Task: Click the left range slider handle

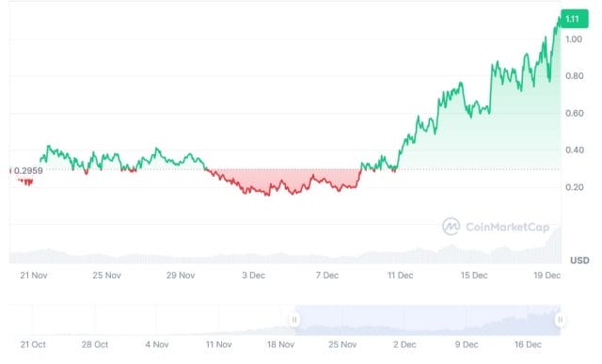Action: pyautogui.click(x=294, y=320)
